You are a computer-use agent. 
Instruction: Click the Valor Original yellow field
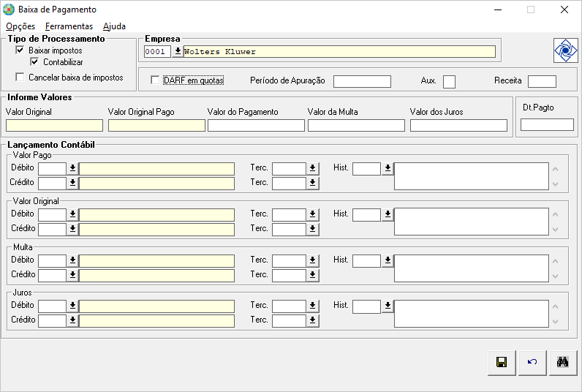pos(55,126)
